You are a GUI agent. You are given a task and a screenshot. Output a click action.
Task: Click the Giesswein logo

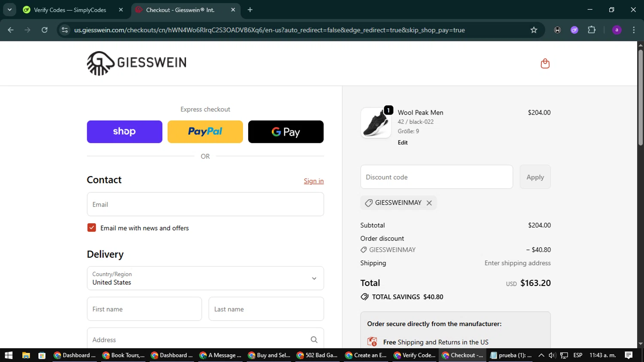point(137,63)
